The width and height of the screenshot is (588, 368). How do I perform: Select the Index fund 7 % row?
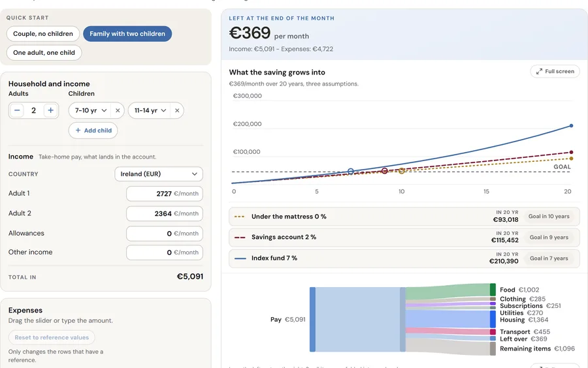404,258
